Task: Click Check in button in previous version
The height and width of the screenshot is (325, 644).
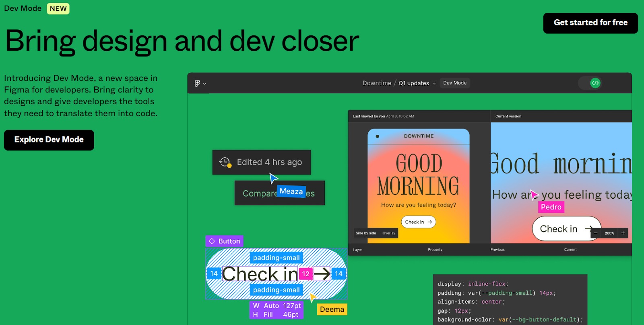Action: pyautogui.click(x=419, y=222)
